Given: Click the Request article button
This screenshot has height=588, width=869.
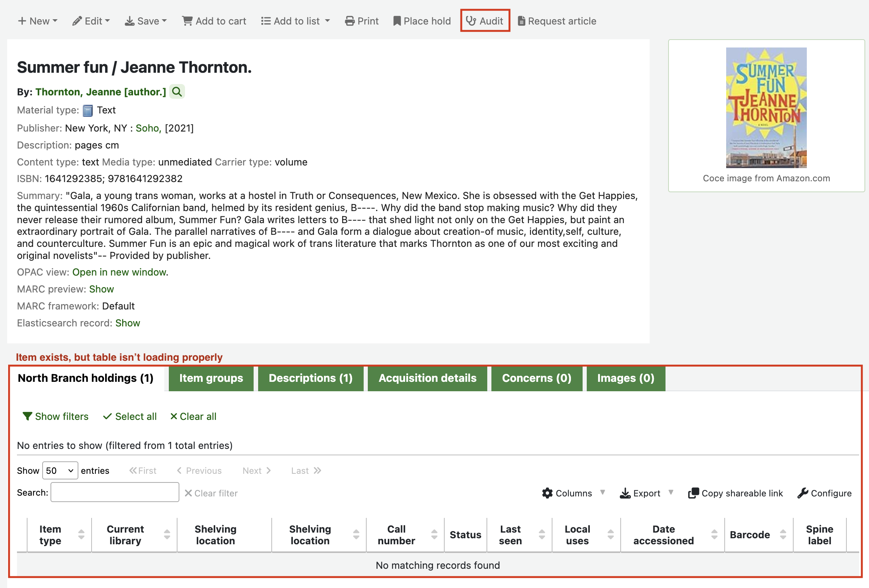Looking at the screenshot, I should tap(557, 21).
